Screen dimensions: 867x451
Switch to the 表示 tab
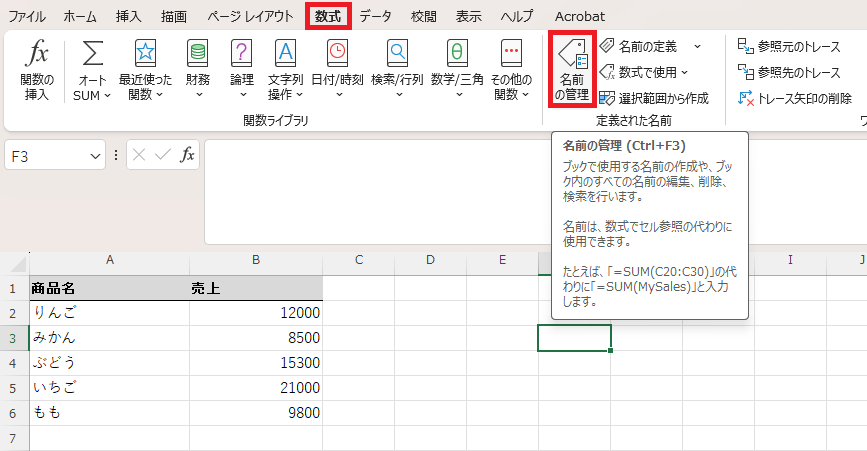(468, 17)
